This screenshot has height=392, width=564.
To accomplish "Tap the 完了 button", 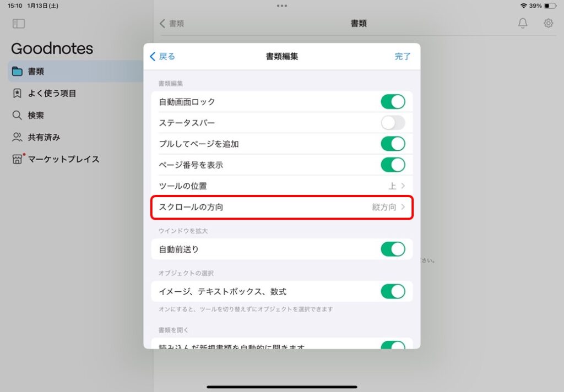I will (402, 57).
